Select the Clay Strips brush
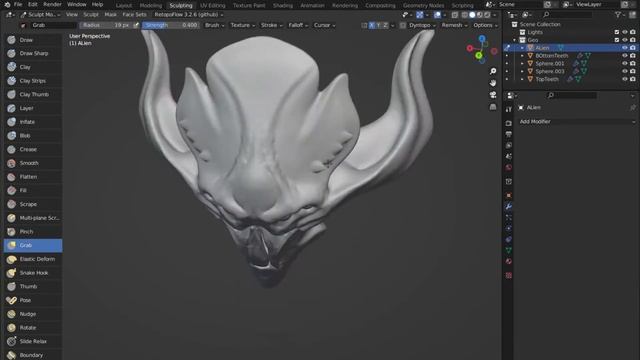The height and width of the screenshot is (360, 640). (x=33, y=81)
